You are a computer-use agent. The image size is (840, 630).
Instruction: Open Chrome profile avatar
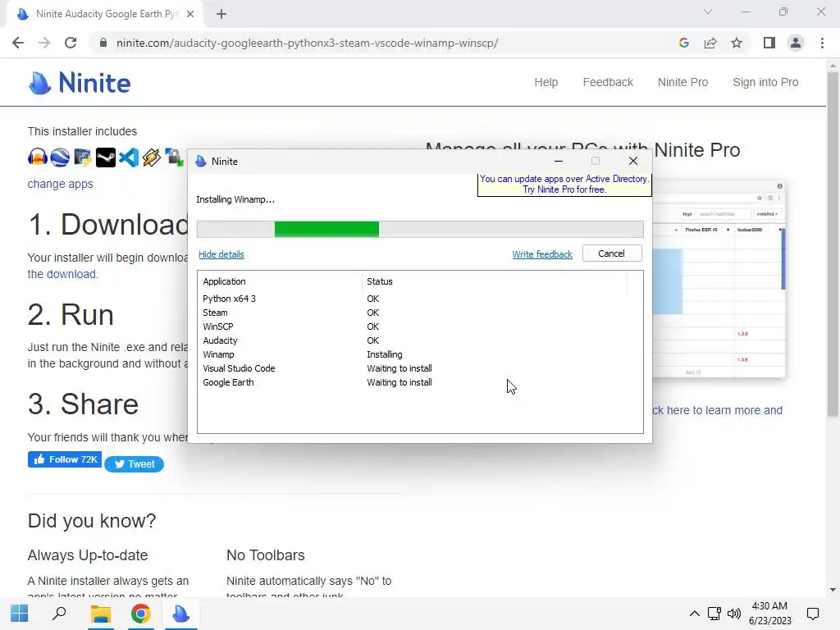(x=796, y=43)
